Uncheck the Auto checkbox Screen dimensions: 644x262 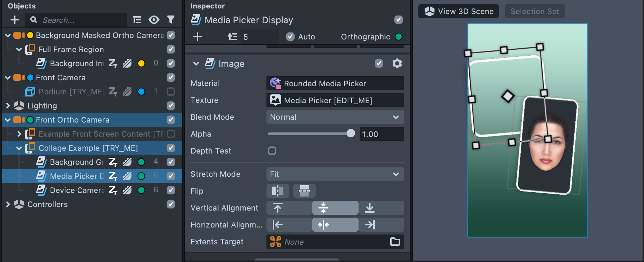coord(290,37)
